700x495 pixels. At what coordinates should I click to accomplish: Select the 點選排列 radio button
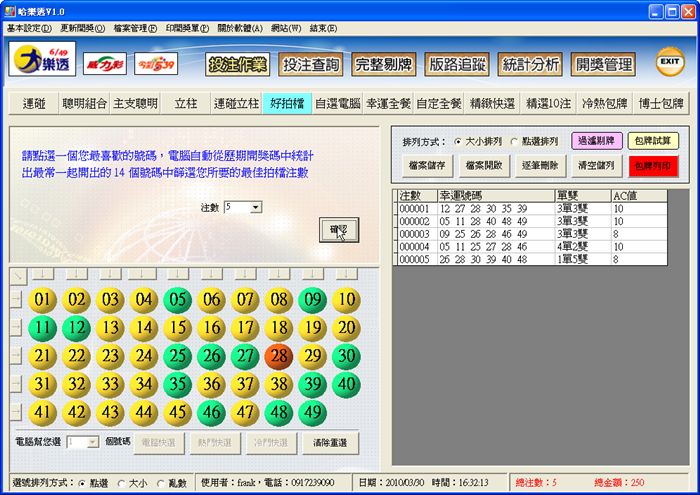515,142
